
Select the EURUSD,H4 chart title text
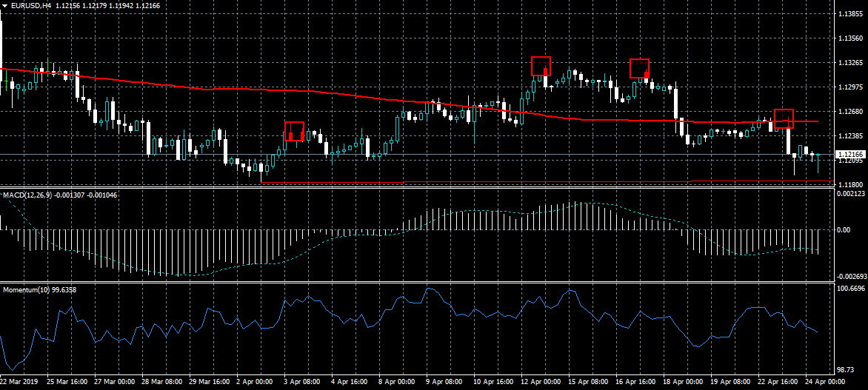tap(30, 5)
